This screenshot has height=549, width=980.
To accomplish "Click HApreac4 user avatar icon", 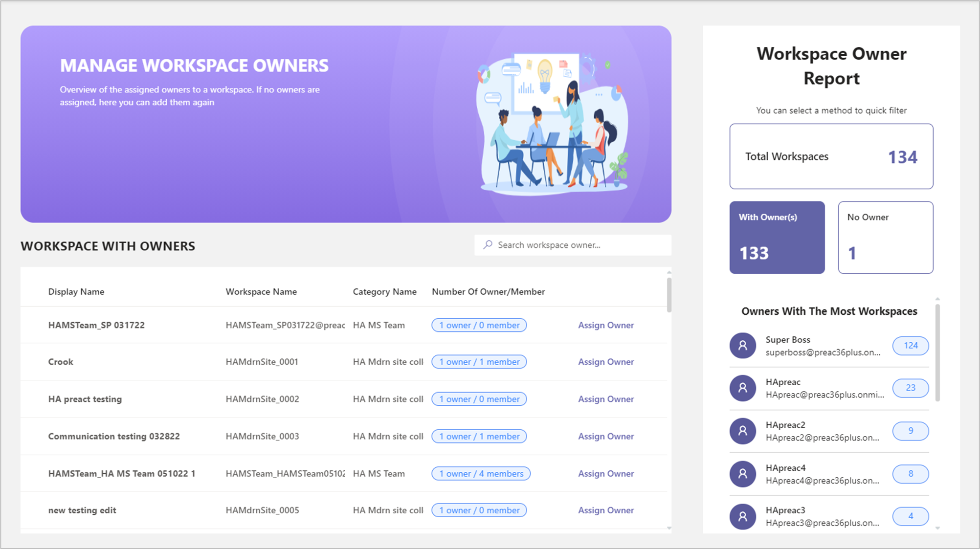I will [742, 474].
